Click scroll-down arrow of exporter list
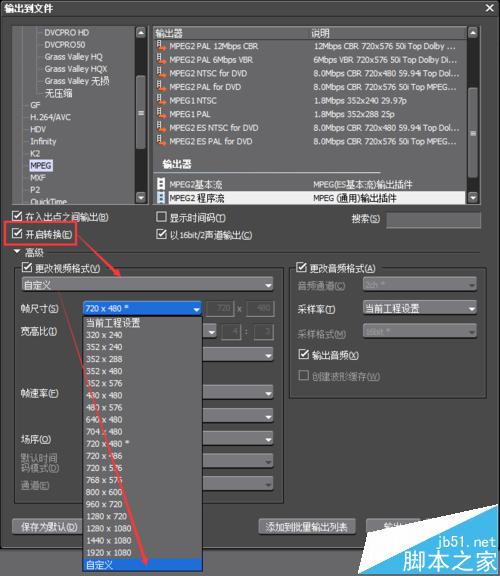Image resolution: width=500 pixels, height=576 pixels. pos(473,198)
